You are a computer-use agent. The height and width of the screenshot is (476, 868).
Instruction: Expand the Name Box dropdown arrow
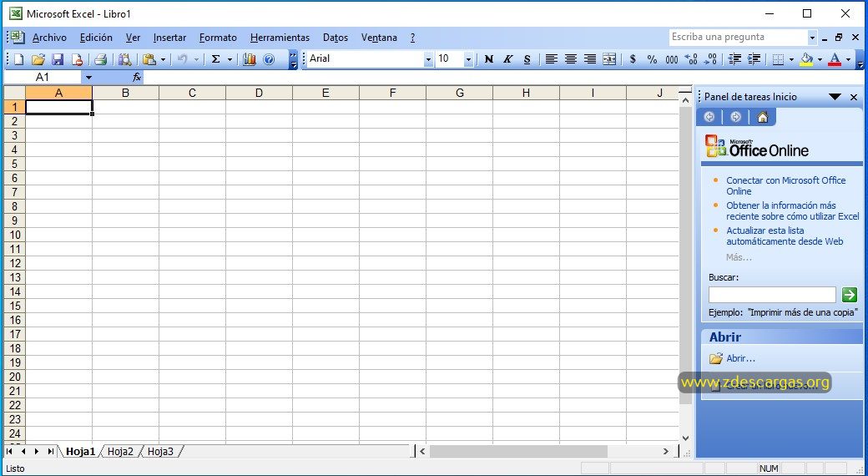(x=88, y=78)
